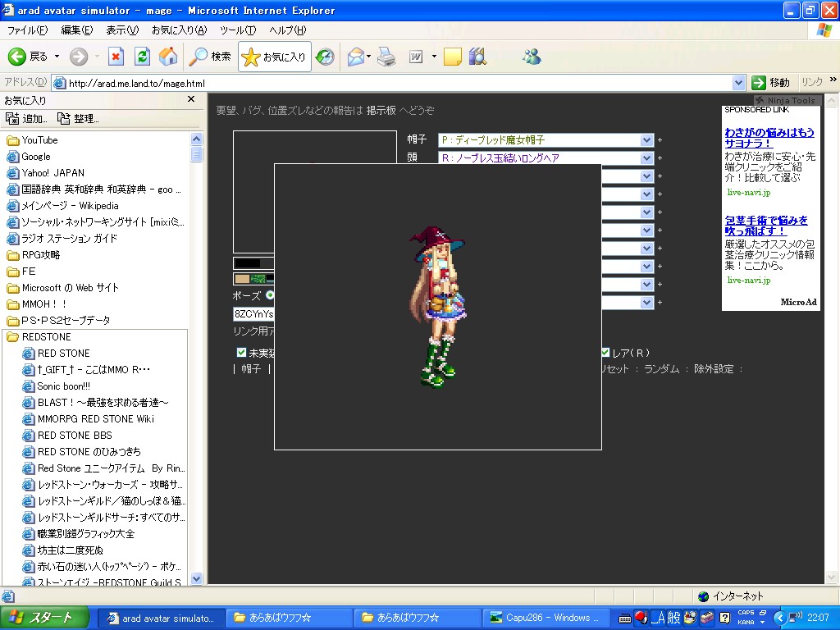840x630 pixels.
Task: Open the ファイル(F) menu
Action: tap(28, 30)
